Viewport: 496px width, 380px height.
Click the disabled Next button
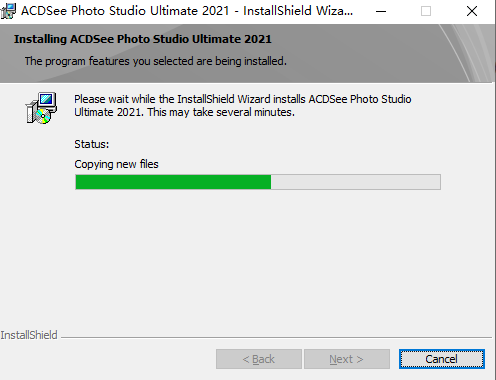347,359
